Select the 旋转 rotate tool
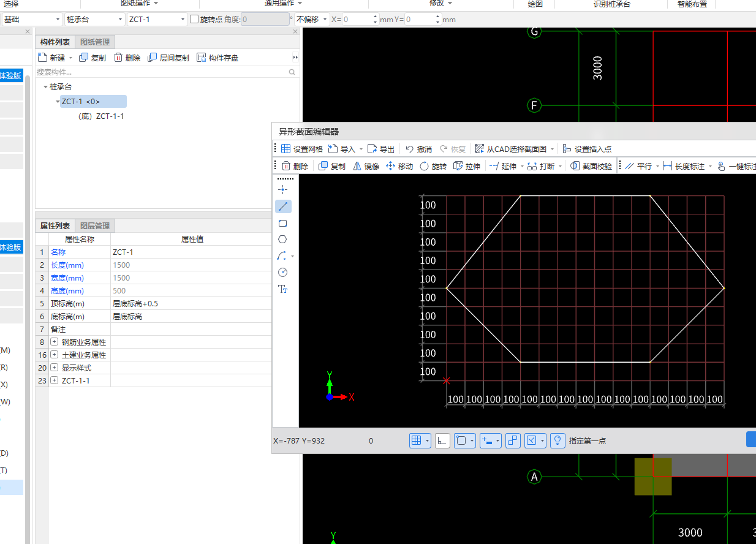This screenshot has height=544, width=756. pos(433,166)
